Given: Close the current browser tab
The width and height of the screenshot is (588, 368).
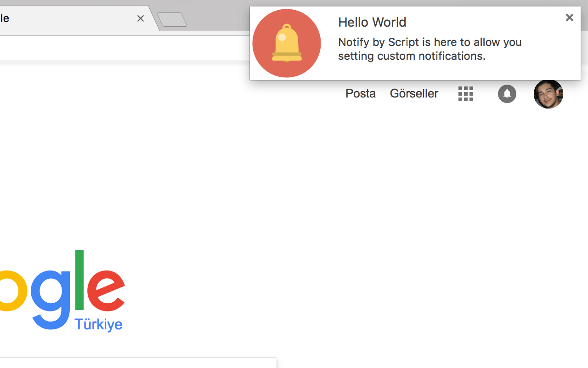Looking at the screenshot, I should pyautogui.click(x=141, y=18).
